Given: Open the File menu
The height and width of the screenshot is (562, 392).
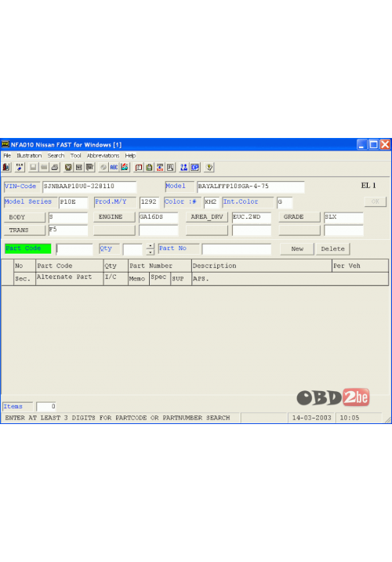Looking at the screenshot, I should (7, 155).
